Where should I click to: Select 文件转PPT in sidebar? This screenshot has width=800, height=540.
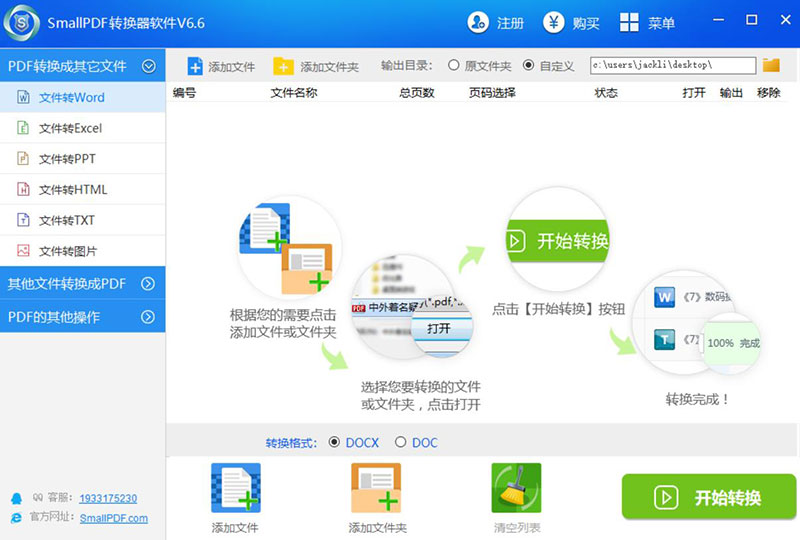click(x=83, y=158)
